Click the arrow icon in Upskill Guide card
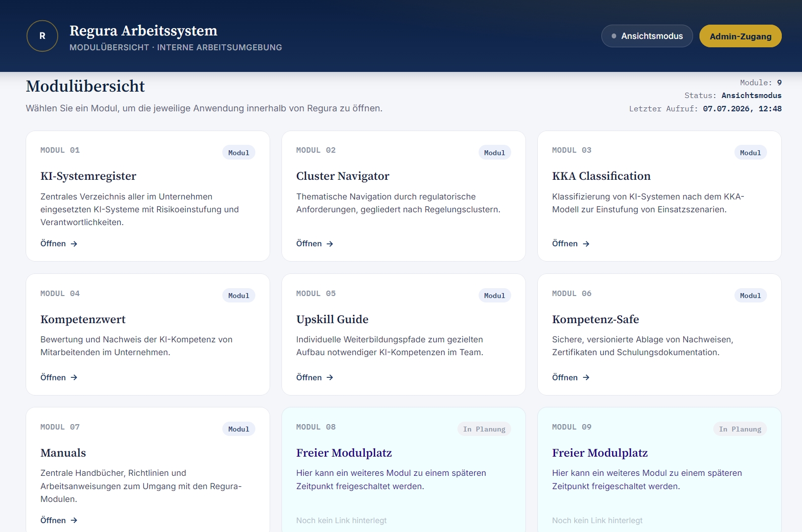Viewport: 802px width, 532px height. click(330, 377)
